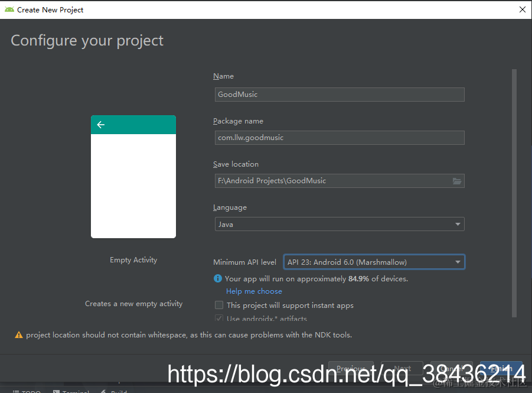This screenshot has width=532, height=393.
Task: Click the Finish button
Action: pyautogui.click(x=501, y=368)
